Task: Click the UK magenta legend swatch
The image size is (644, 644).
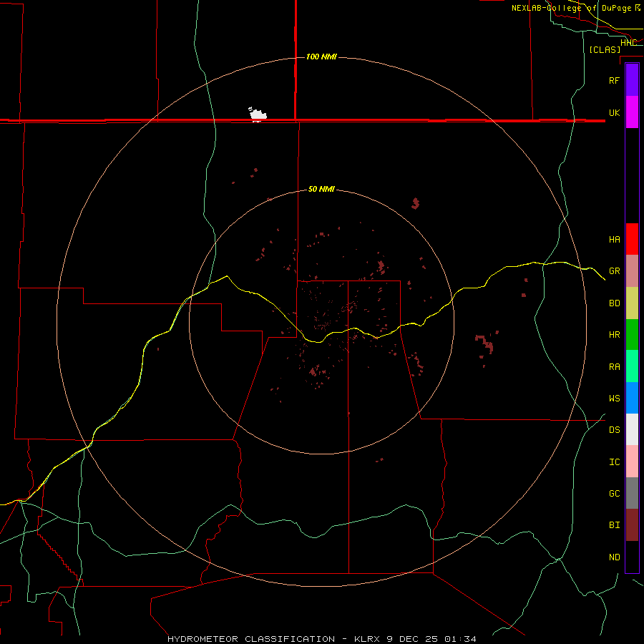Action: point(632,112)
